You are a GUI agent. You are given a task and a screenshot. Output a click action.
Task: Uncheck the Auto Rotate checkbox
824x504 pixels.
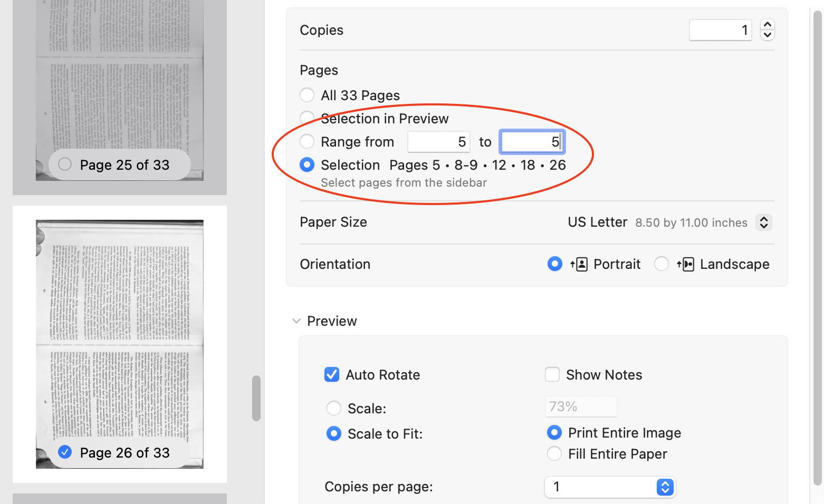(332, 375)
